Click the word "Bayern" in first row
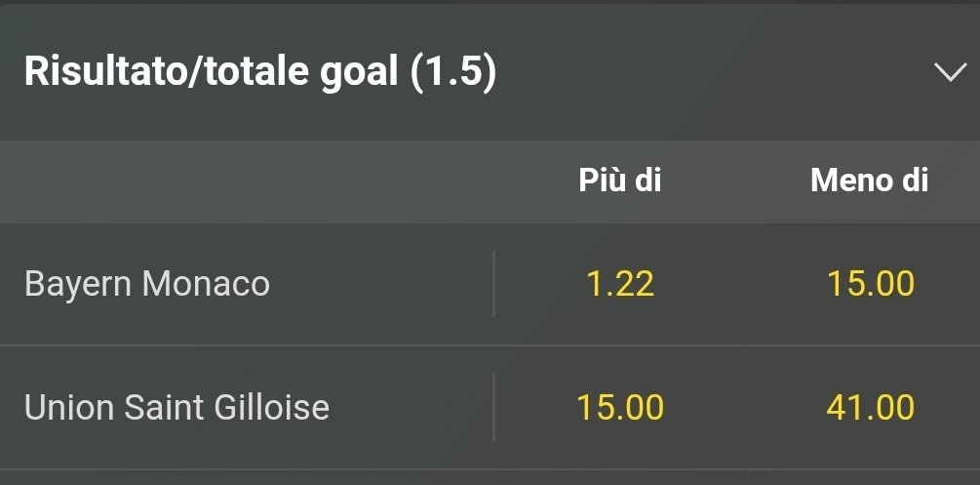The width and height of the screenshot is (980, 485). pos(79,284)
